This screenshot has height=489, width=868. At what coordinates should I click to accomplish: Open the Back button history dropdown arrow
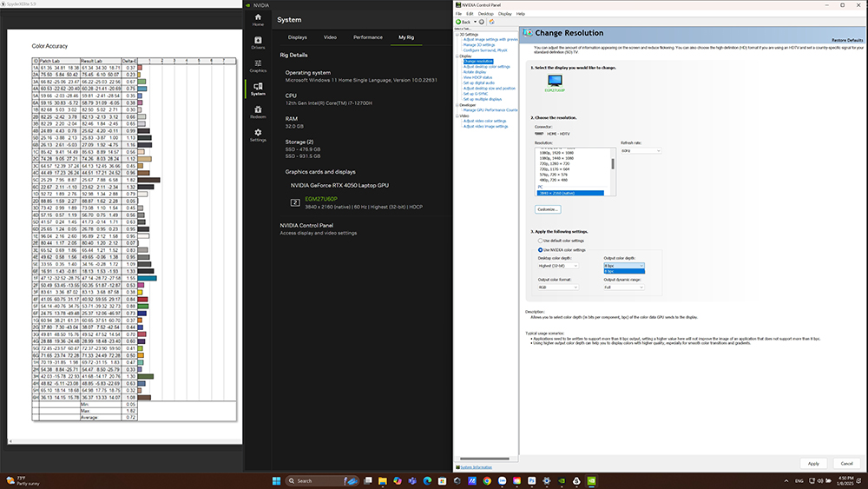(475, 22)
